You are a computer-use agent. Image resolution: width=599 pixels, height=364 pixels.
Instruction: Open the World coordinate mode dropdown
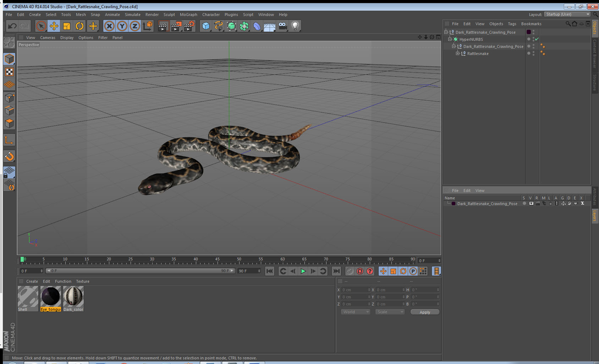(x=356, y=312)
